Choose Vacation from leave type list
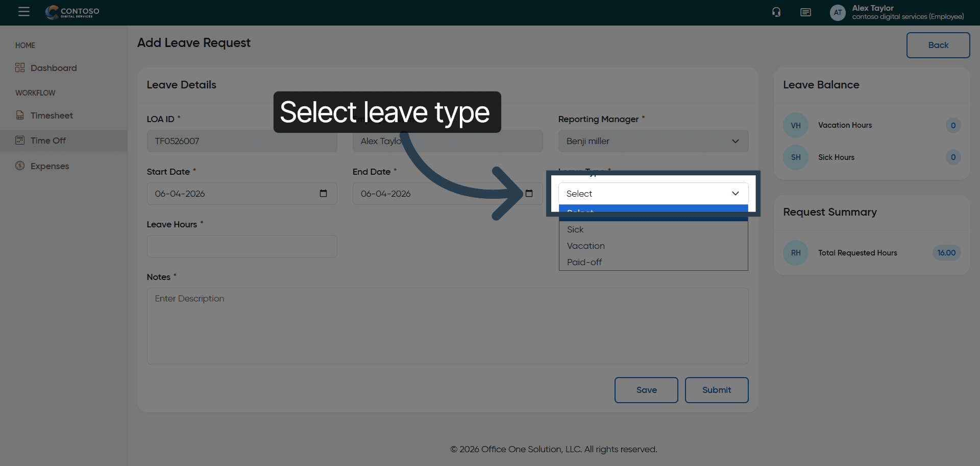980x466 pixels. coord(585,246)
